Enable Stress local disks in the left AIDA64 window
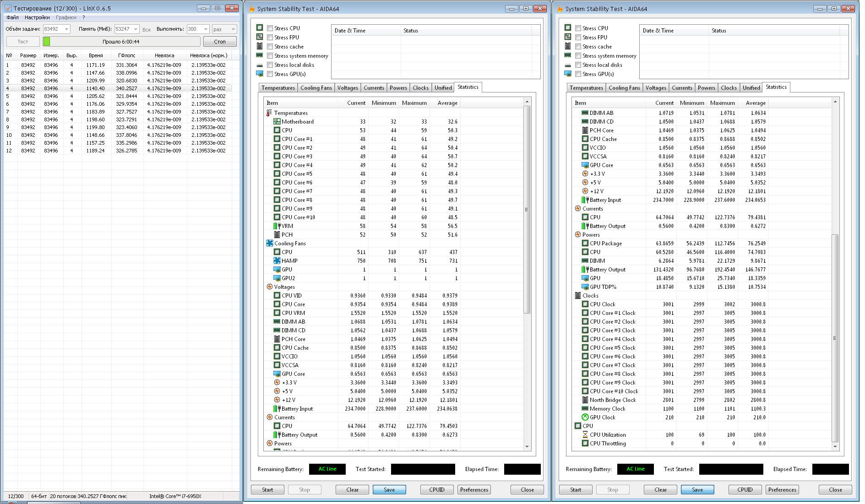 [x=270, y=65]
